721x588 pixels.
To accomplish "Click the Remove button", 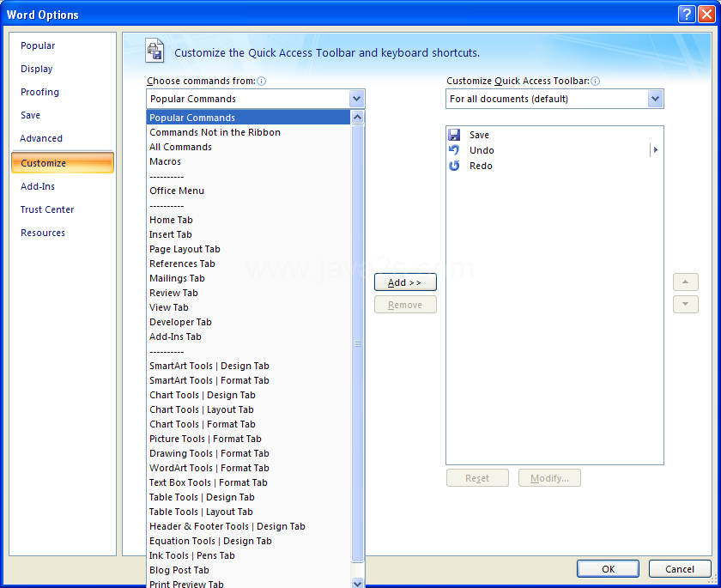I will 405,305.
